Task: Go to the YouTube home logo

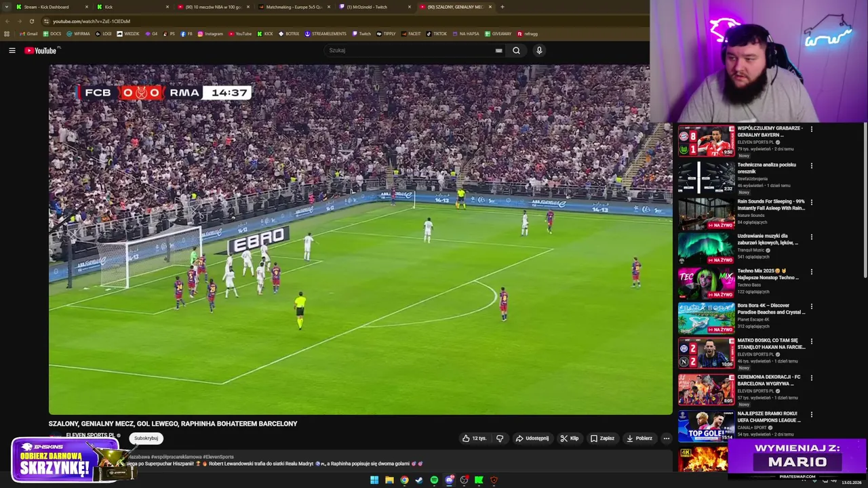Action: pyautogui.click(x=42, y=50)
